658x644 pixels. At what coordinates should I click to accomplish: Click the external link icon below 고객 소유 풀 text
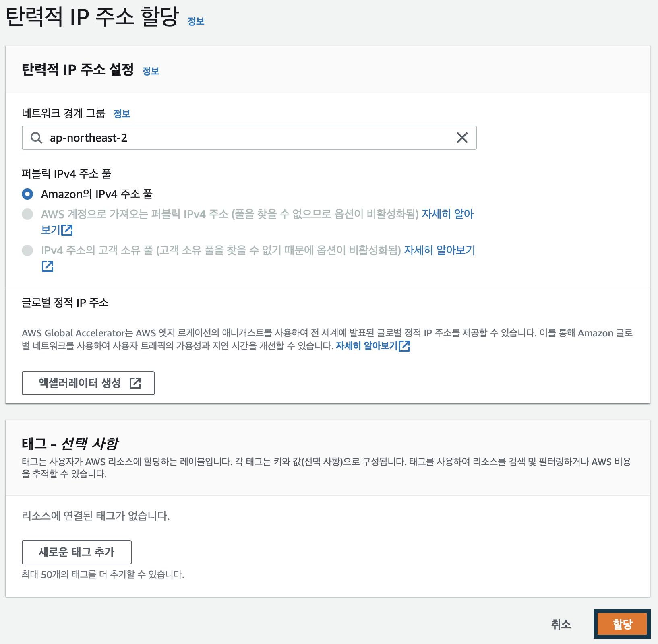click(48, 266)
